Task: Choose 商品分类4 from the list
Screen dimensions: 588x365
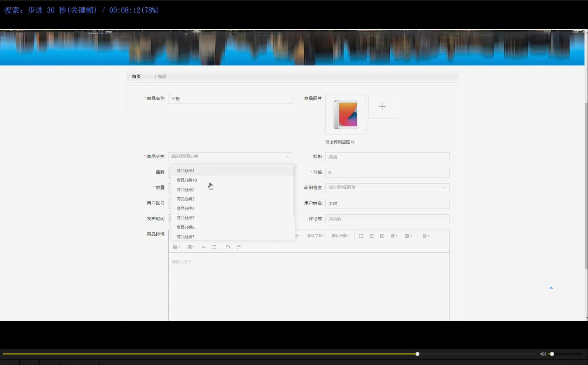Action: (x=232, y=209)
